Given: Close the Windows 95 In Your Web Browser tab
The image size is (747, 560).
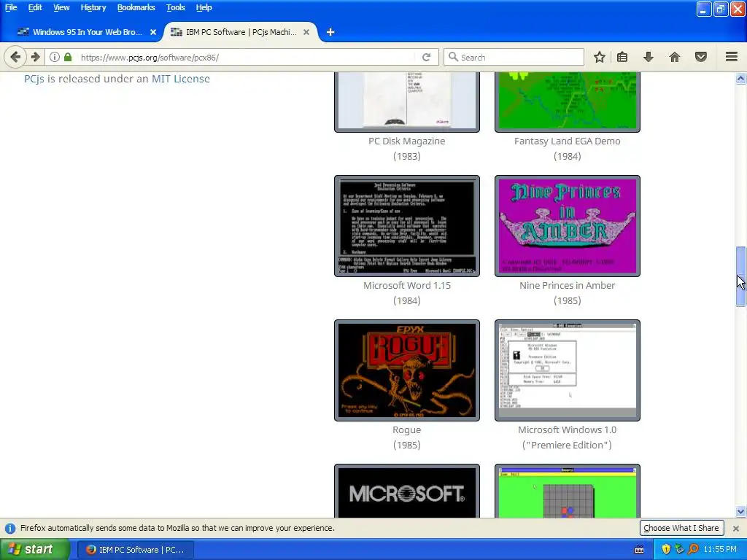Looking at the screenshot, I should point(153,32).
